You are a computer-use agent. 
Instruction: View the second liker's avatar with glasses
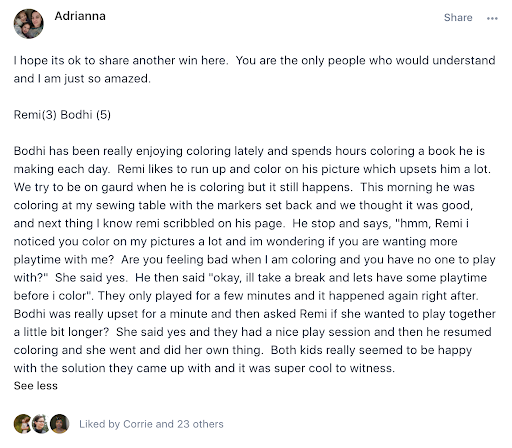click(41, 424)
